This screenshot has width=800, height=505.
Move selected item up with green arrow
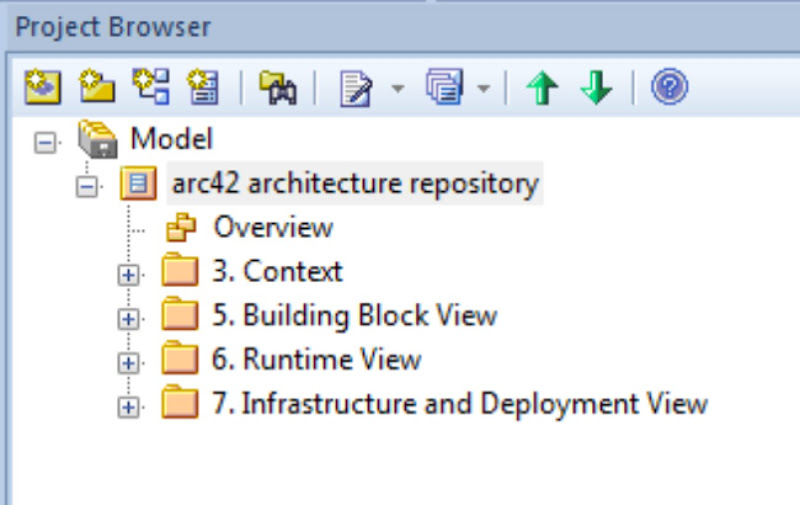pyautogui.click(x=542, y=89)
